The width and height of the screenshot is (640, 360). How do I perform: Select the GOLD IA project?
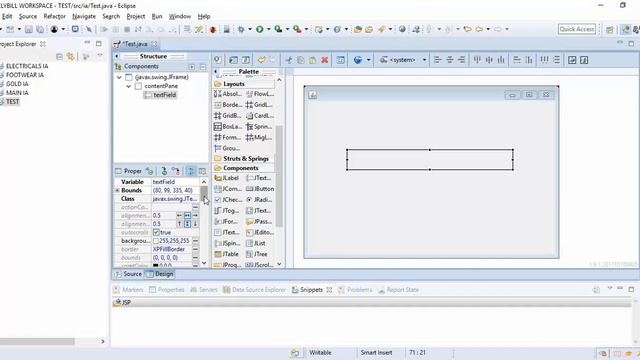click(17, 84)
